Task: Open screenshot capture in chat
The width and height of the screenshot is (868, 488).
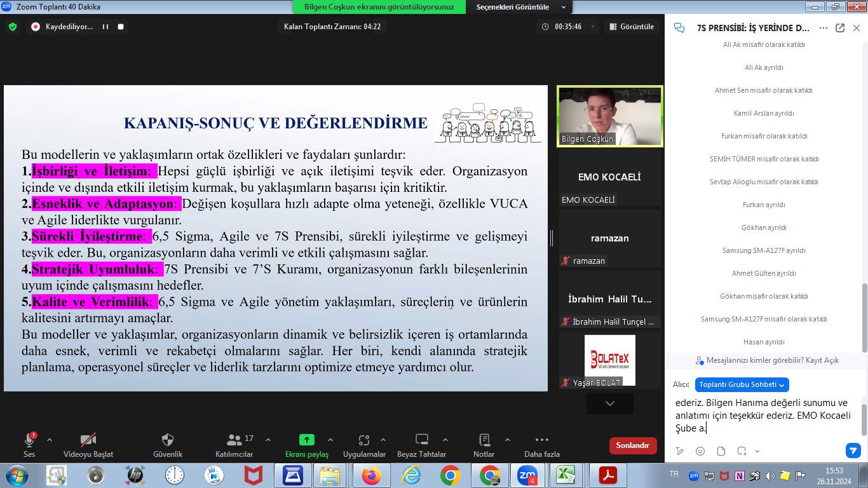Action: tap(742, 451)
